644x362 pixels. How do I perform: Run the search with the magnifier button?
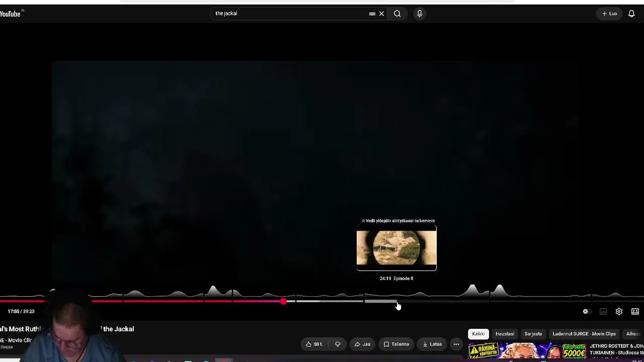(x=397, y=14)
